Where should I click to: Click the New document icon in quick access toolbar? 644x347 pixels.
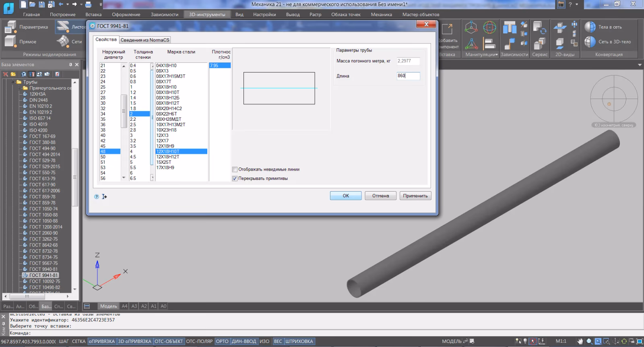tap(23, 4)
